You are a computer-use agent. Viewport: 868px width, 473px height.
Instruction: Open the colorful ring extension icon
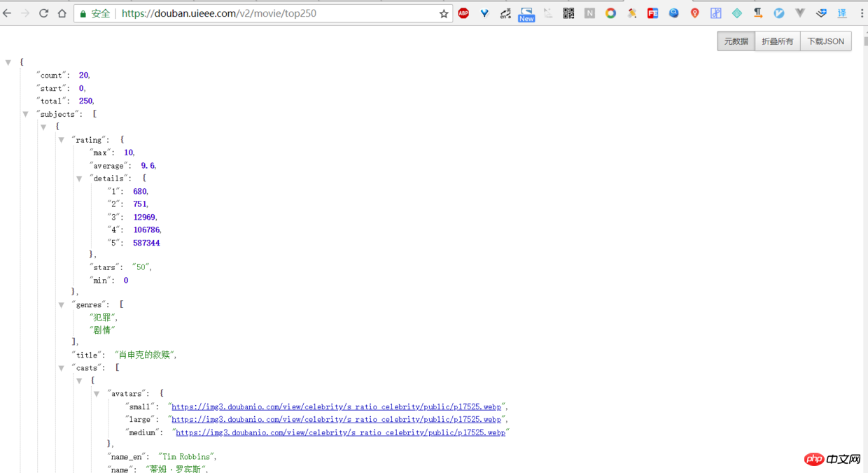point(610,13)
